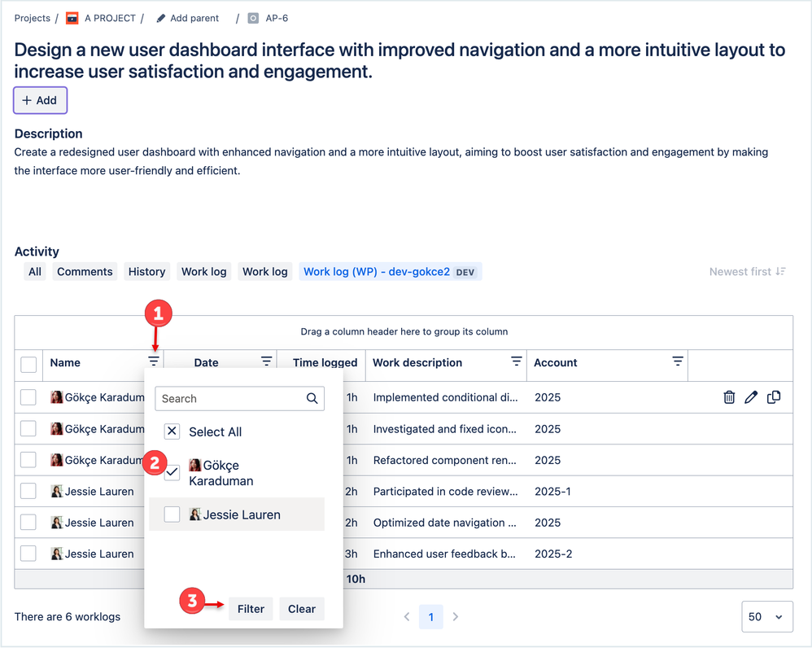Select the checkbox on the first worklog row

pyautogui.click(x=28, y=396)
